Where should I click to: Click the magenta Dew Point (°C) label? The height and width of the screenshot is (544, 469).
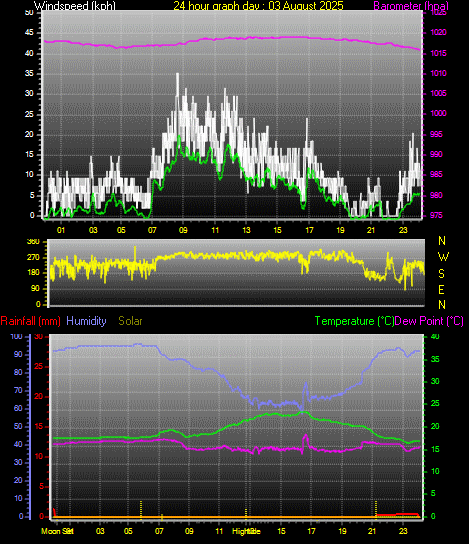(x=429, y=321)
